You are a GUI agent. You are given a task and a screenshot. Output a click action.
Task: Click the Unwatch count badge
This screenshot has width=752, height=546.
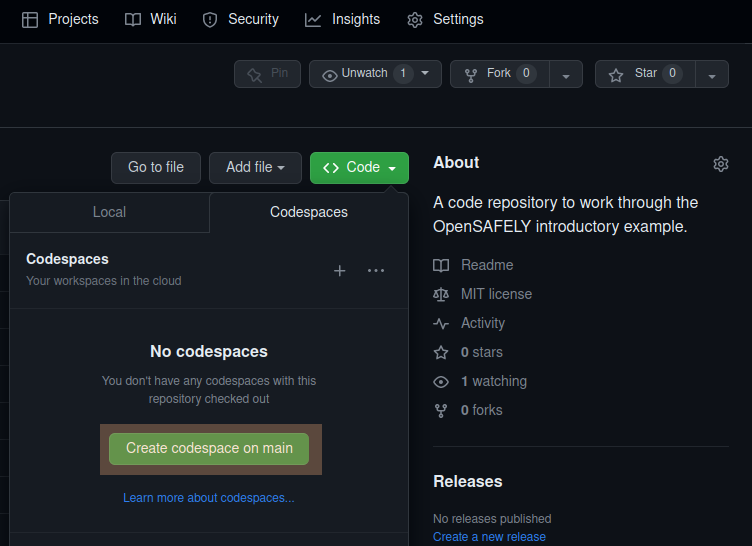(x=403, y=73)
